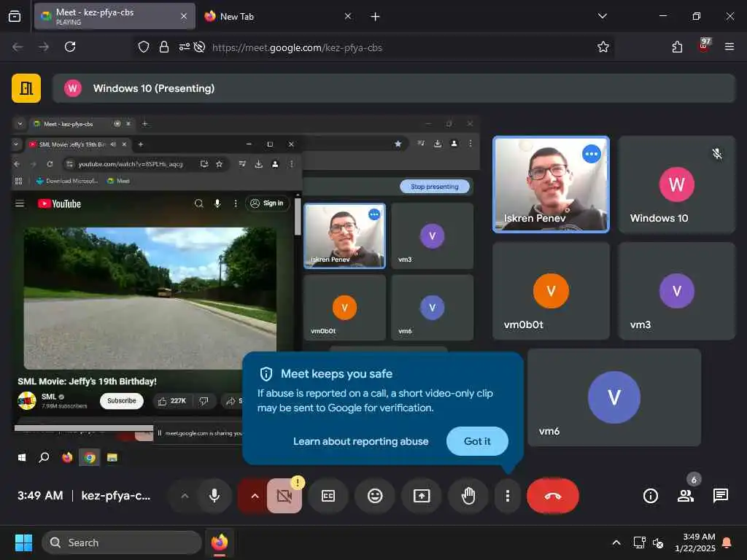Open Firefox application hamburger menu
Image resolution: width=747 pixels, height=560 pixels.
(729, 47)
